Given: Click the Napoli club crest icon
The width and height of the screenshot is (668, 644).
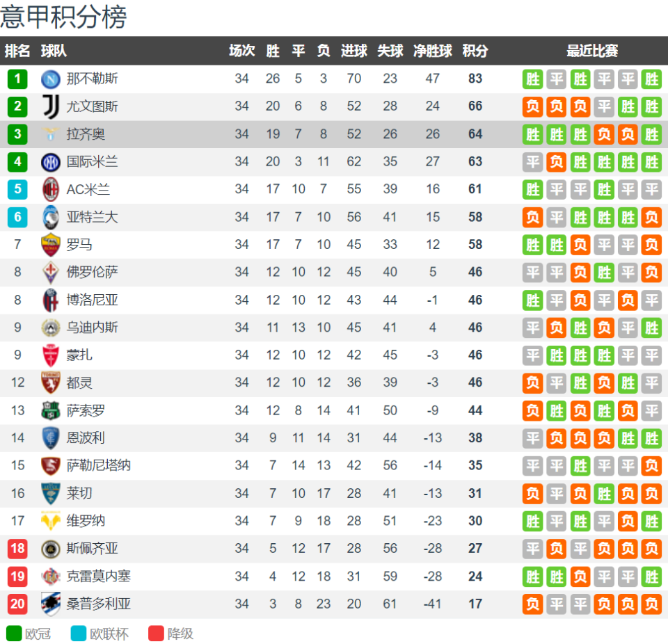Looking at the screenshot, I should click(x=51, y=79).
